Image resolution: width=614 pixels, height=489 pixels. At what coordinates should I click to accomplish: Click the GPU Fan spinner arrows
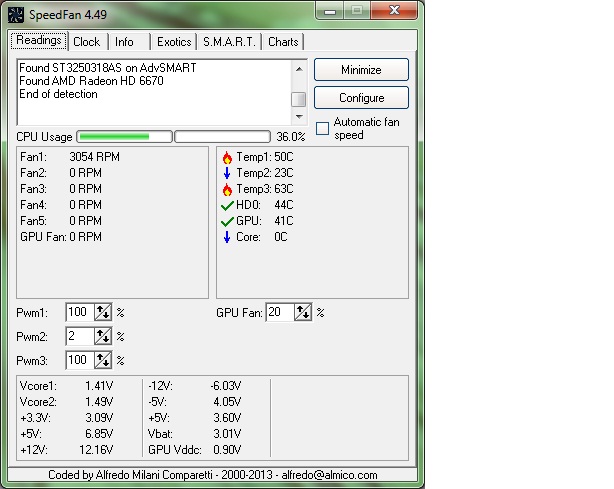[x=303, y=312]
